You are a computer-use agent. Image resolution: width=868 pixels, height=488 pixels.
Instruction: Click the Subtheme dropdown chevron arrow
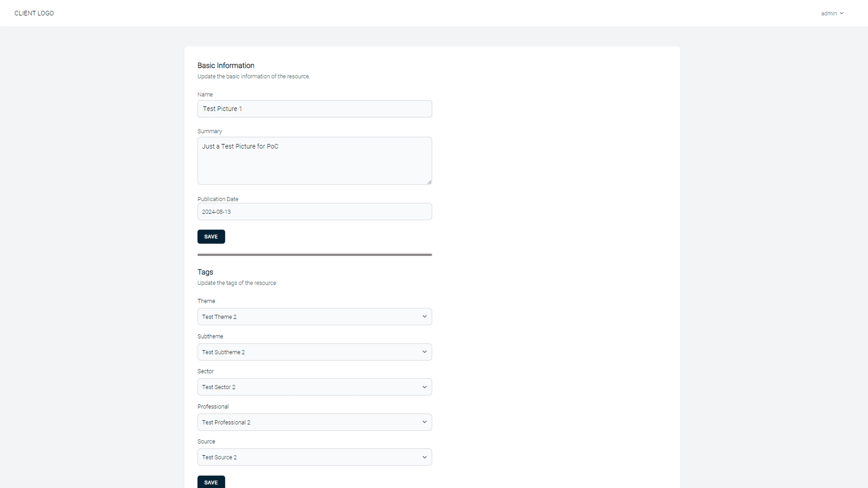pyautogui.click(x=424, y=352)
